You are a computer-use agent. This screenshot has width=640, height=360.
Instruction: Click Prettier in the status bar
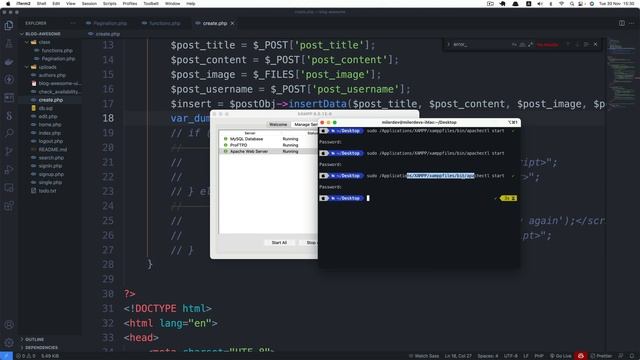(x=601, y=356)
